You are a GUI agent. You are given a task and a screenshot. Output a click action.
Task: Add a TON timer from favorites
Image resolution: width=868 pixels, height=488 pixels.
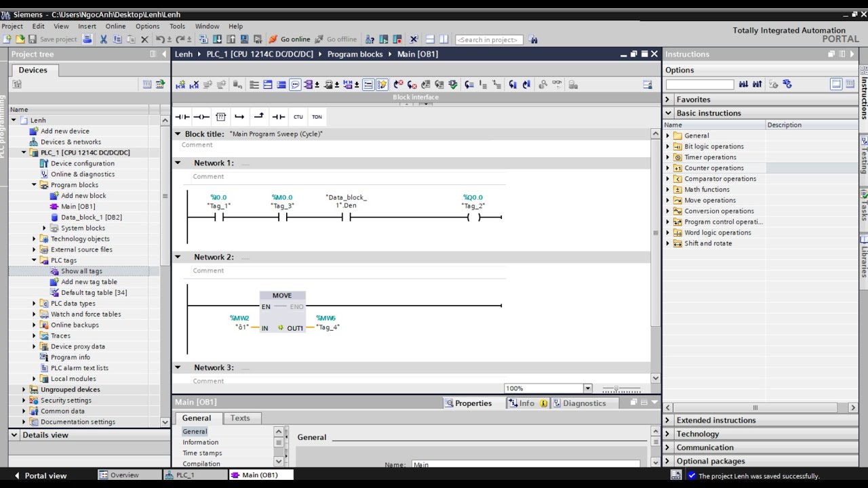317,117
